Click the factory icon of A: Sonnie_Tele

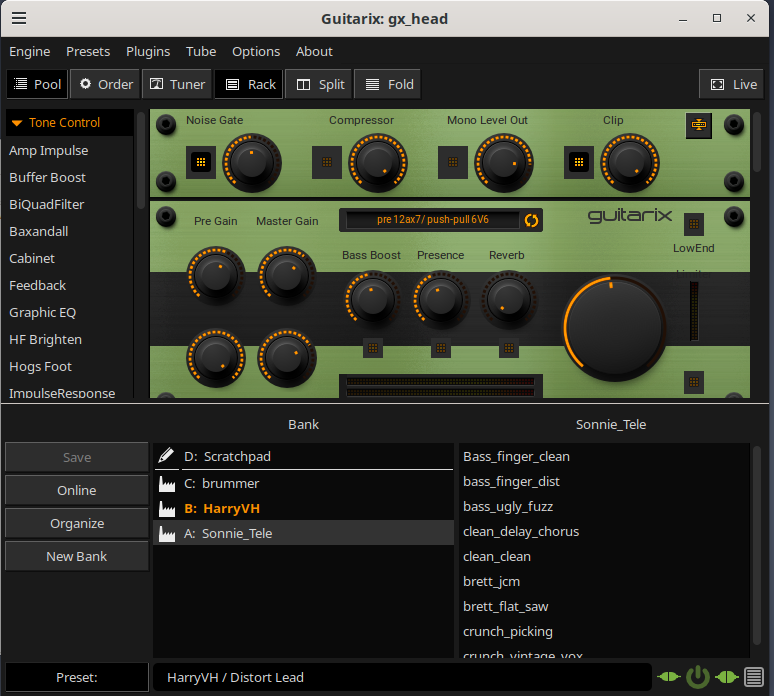point(167,534)
